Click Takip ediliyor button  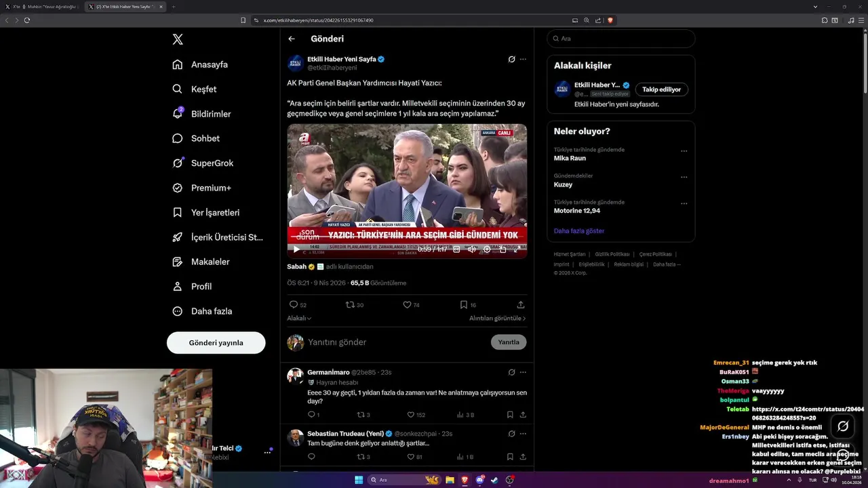pos(662,89)
